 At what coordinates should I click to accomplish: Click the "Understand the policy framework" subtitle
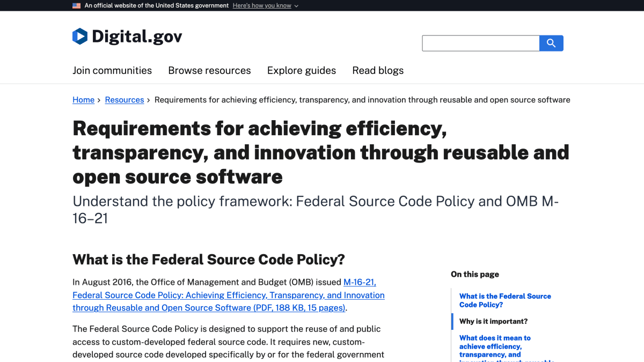(316, 210)
